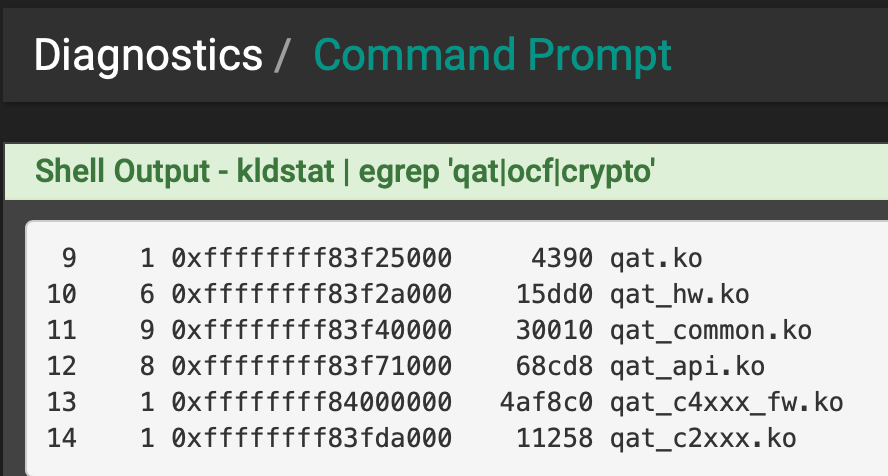888x476 pixels.
Task: Click address 0xffffffff83f2a000 in the output
Action: coord(311,294)
